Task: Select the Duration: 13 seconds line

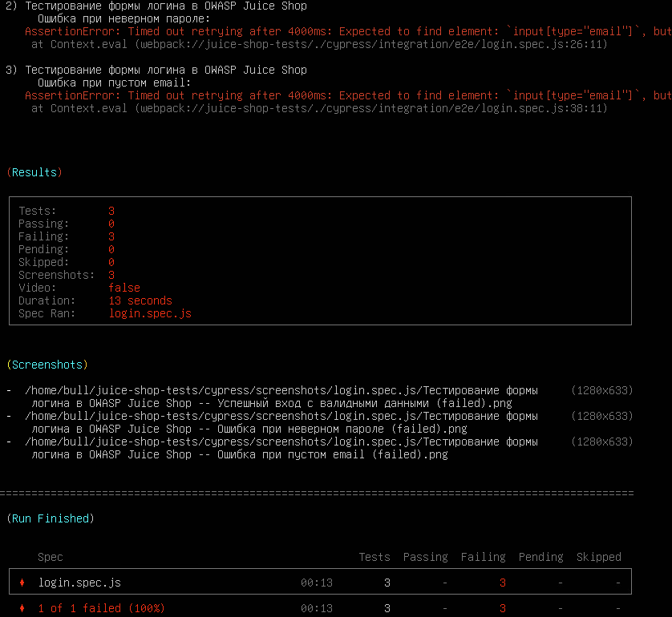Action: click(96, 300)
